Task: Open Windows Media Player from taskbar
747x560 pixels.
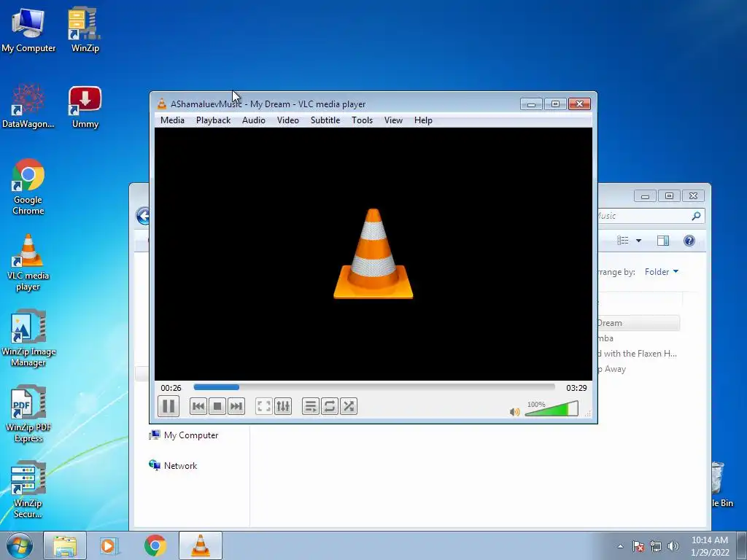Action: click(109, 545)
